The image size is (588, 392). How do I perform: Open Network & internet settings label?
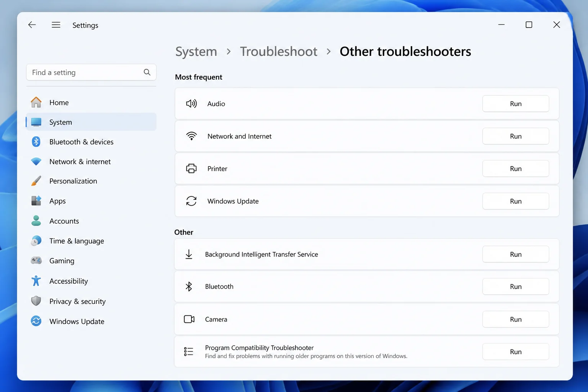click(80, 162)
